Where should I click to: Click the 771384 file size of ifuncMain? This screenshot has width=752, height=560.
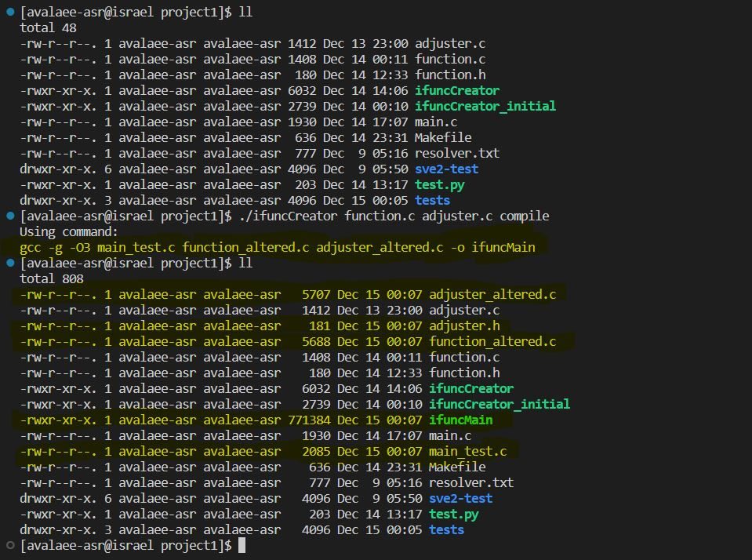pyautogui.click(x=309, y=420)
